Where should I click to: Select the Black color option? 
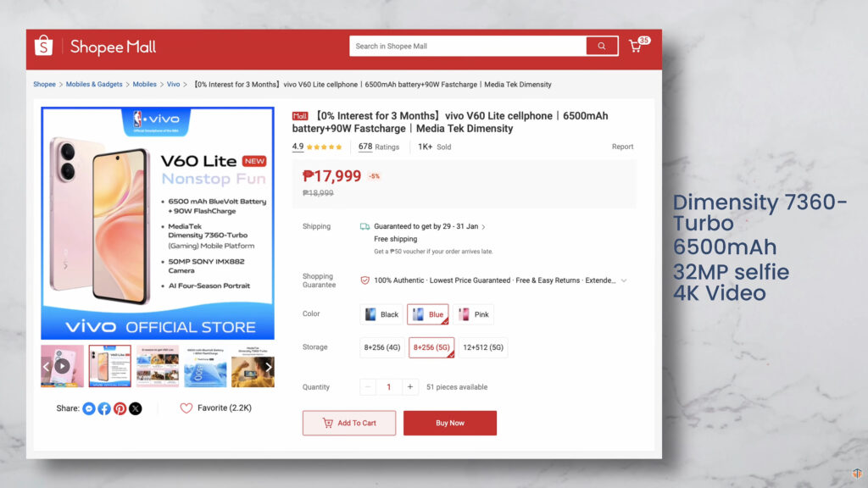pyautogui.click(x=381, y=314)
